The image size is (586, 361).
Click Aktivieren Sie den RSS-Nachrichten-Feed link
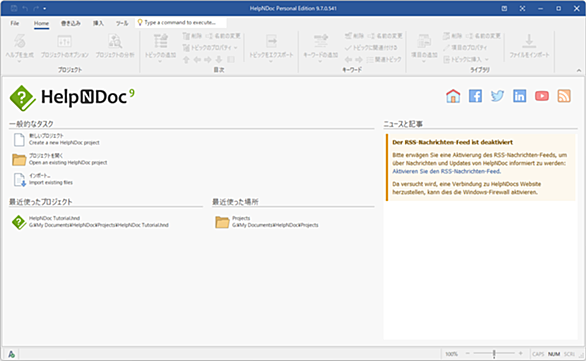click(446, 172)
